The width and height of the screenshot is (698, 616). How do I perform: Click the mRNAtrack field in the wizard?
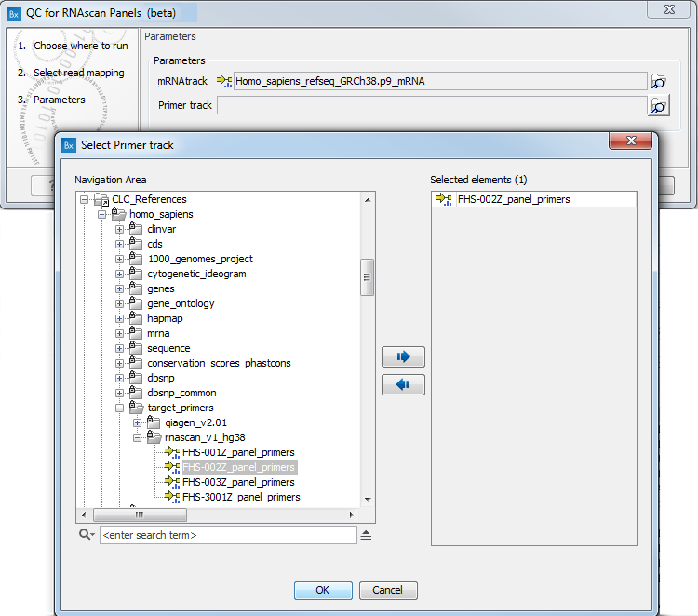pos(440,81)
